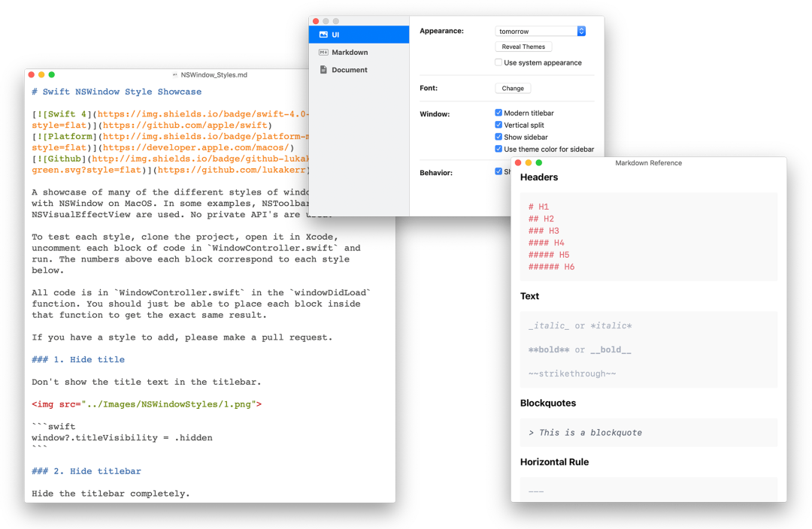Enable Use system appearance checkbox
812x529 pixels.
click(x=498, y=62)
